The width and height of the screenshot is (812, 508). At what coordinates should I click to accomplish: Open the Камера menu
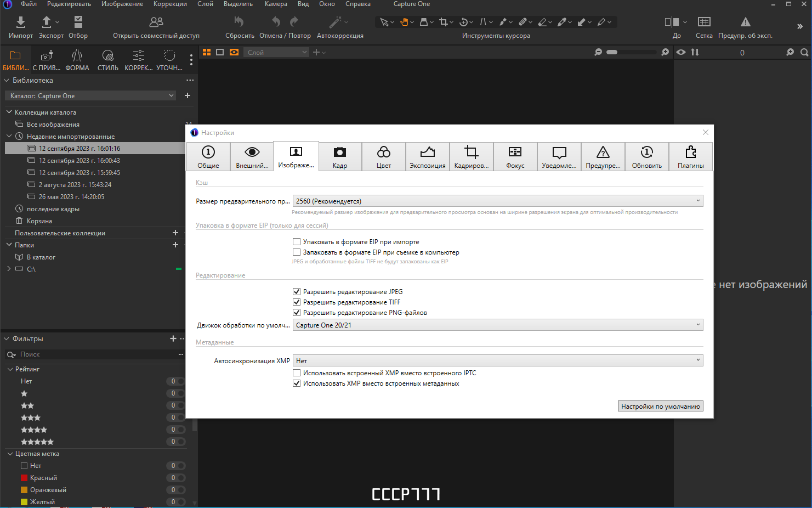click(x=276, y=4)
